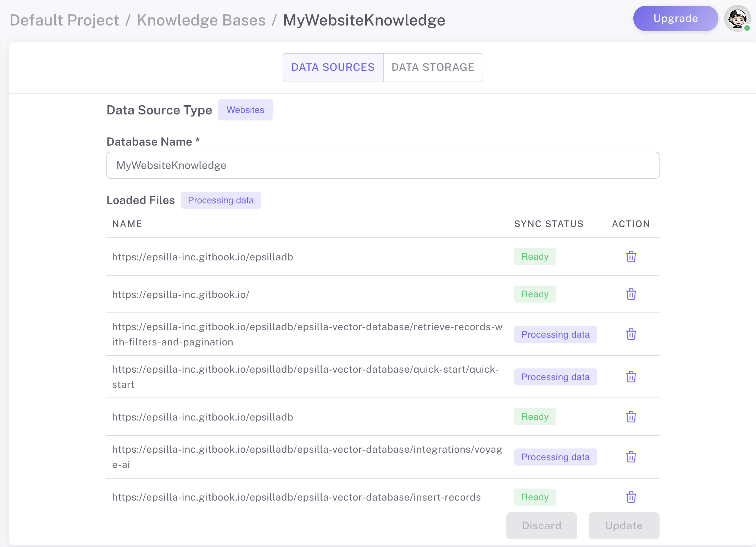Select the Data Sources tab
The height and width of the screenshot is (547, 756).
pos(333,67)
